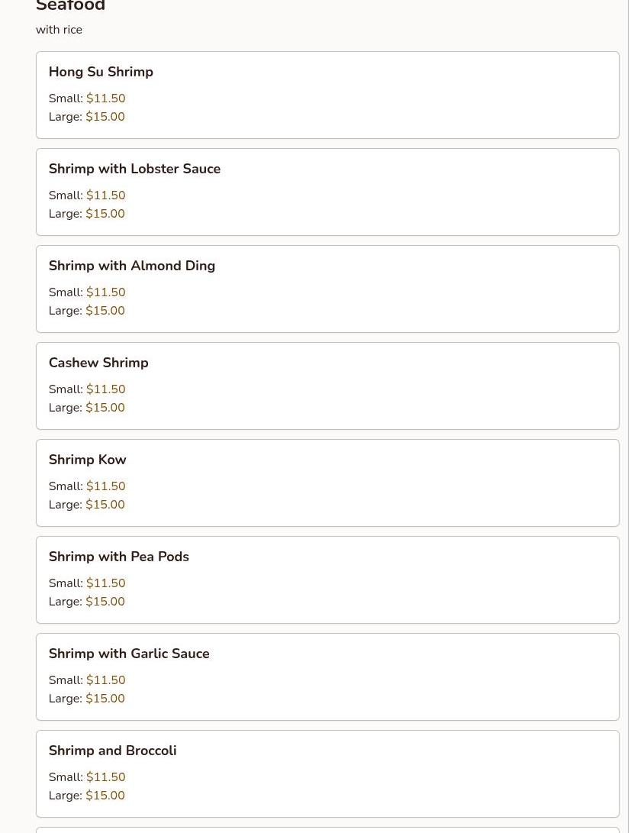This screenshot has width=644, height=833.
Task: Select Shrimp with Pea Pods large price
Action: tap(105, 602)
